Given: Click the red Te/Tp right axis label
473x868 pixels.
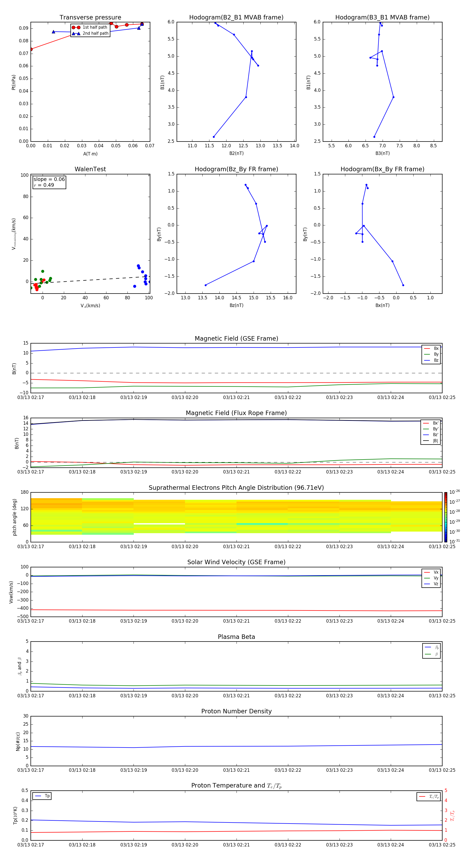Looking at the screenshot, I should click(x=453, y=815).
